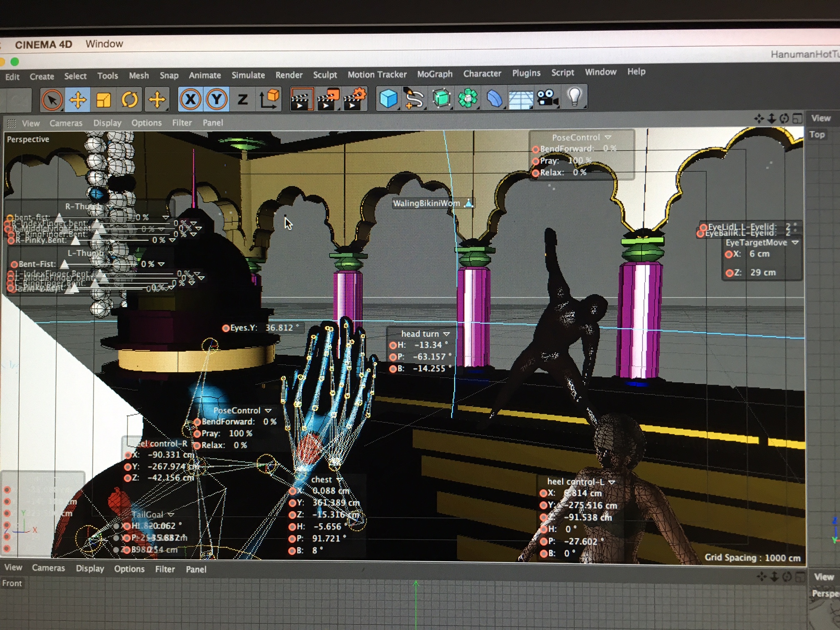
Task: Enable the Z axis lock
Action: [x=242, y=100]
